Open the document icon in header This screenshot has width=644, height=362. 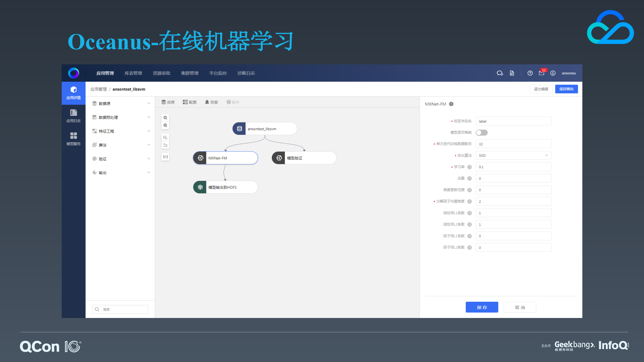pyautogui.click(x=512, y=73)
